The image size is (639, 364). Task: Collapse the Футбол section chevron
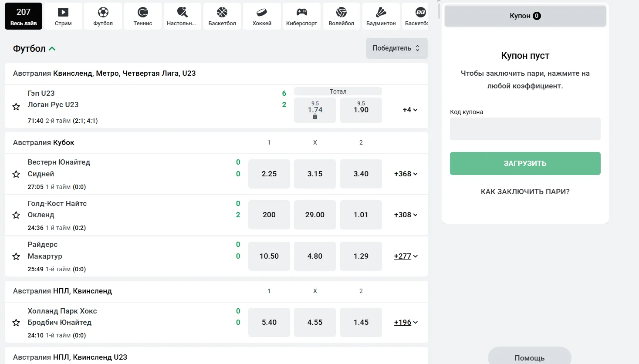(52, 49)
